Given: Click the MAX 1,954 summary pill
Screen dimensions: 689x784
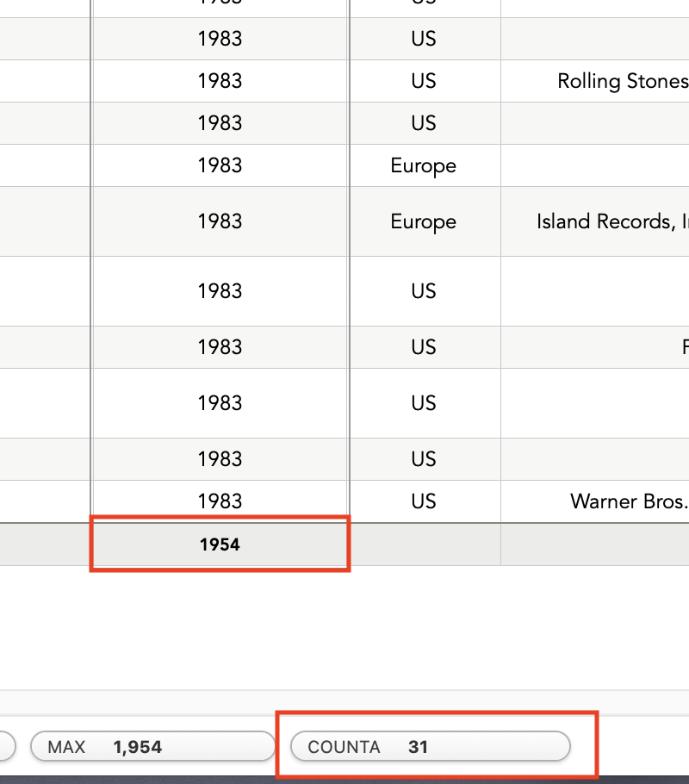Looking at the screenshot, I should [x=152, y=747].
